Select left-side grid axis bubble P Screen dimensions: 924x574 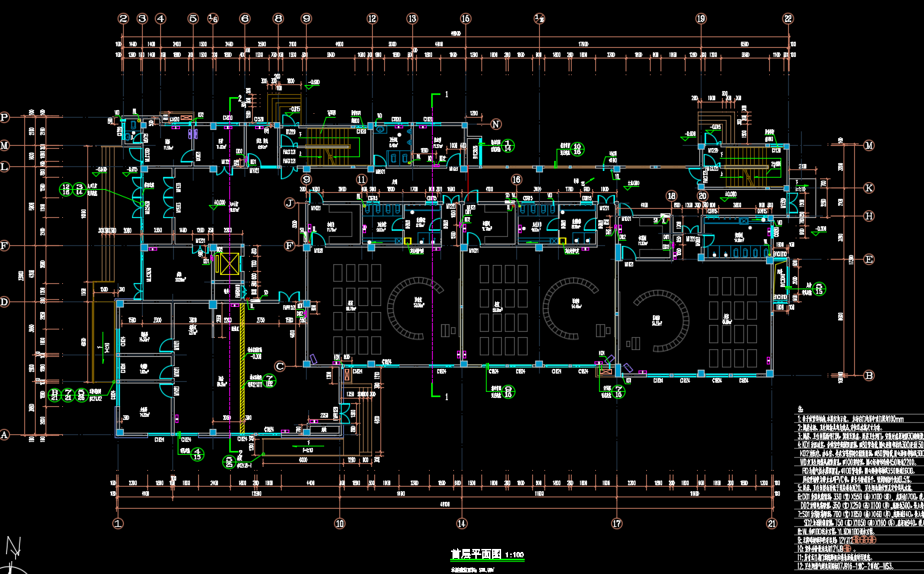click(x=5, y=118)
